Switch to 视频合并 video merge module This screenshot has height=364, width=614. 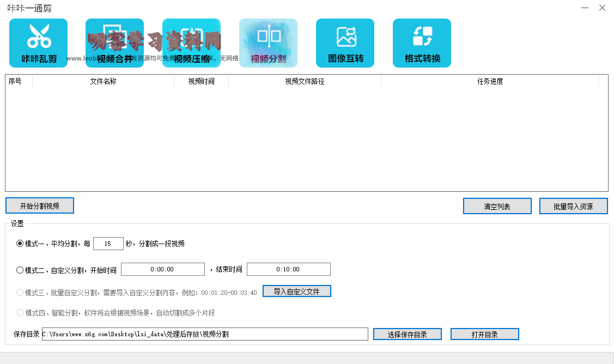click(114, 43)
